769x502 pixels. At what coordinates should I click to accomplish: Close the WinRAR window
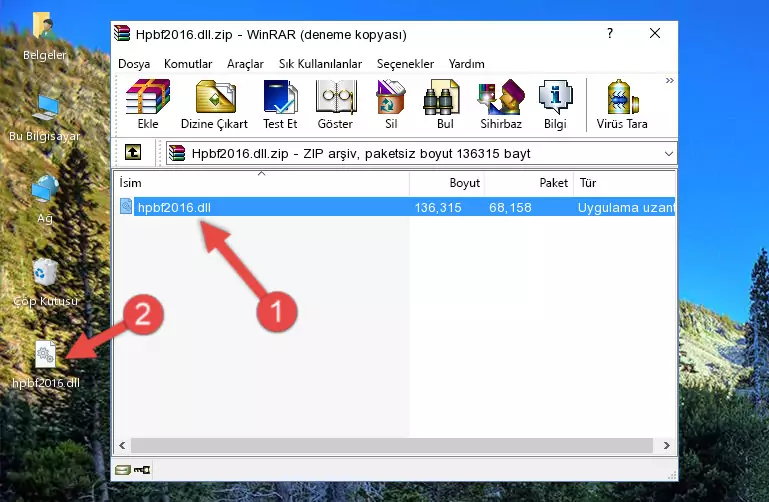tap(655, 33)
